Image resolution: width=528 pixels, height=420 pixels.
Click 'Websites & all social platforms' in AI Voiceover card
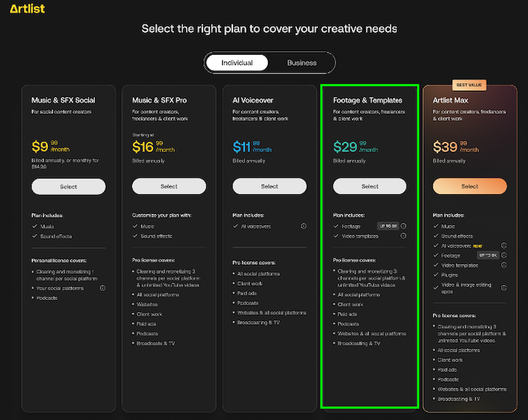pyautogui.click(x=271, y=313)
